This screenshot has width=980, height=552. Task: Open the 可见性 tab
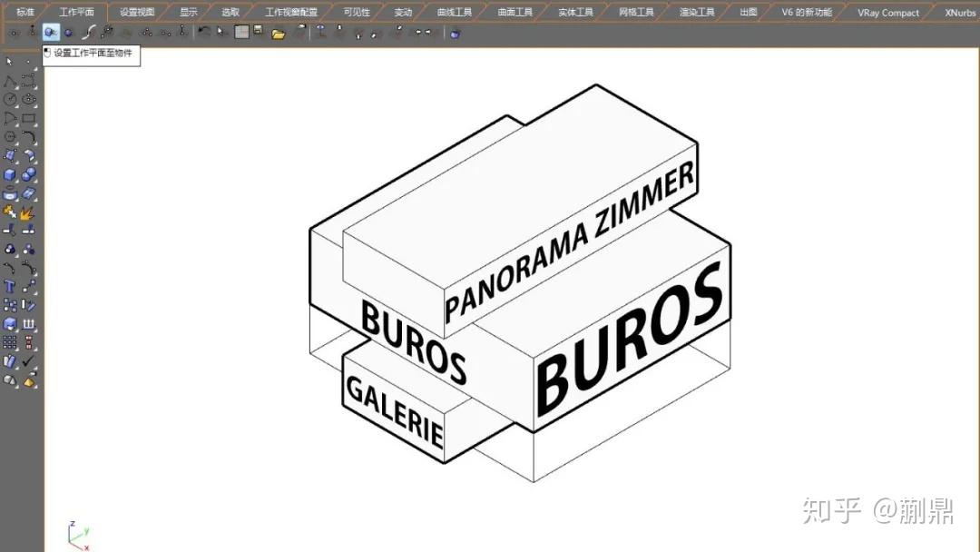click(x=357, y=12)
